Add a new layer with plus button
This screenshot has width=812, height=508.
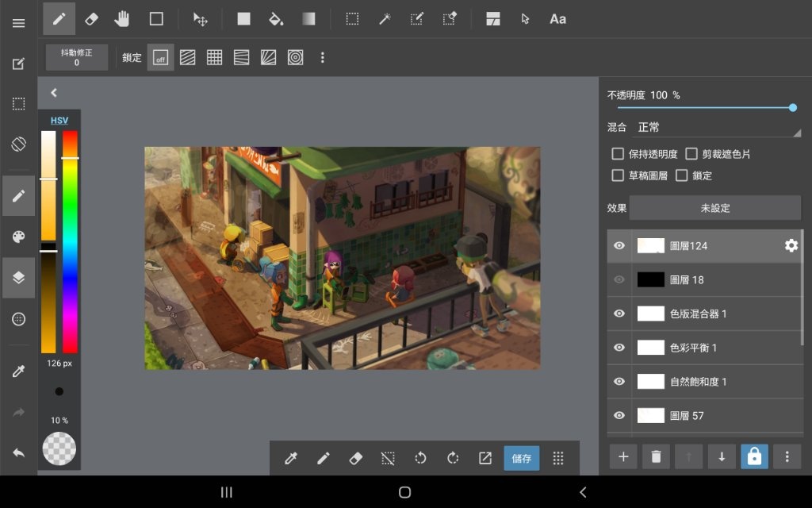[623, 456]
